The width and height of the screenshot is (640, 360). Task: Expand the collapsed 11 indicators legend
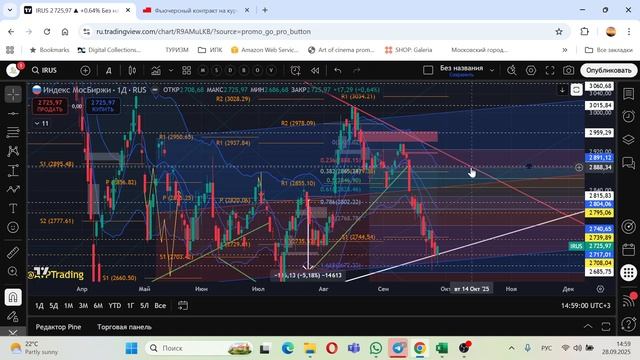(41, 123)
